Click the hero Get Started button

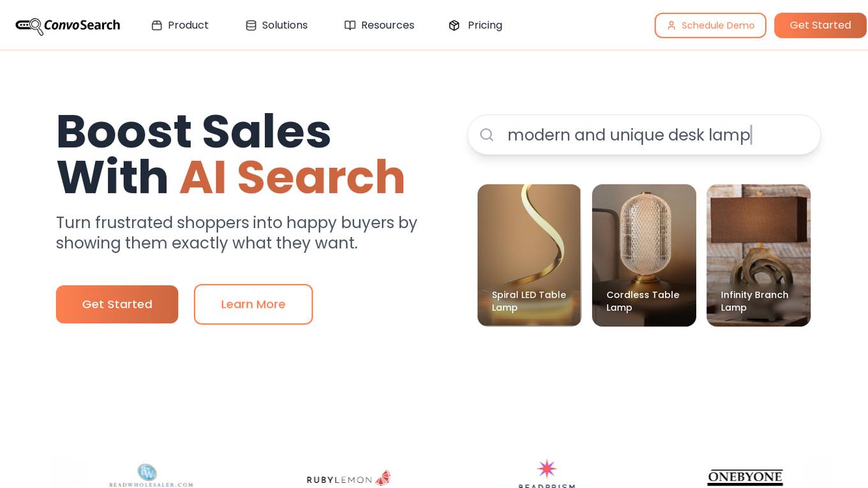tap(117, 304)
